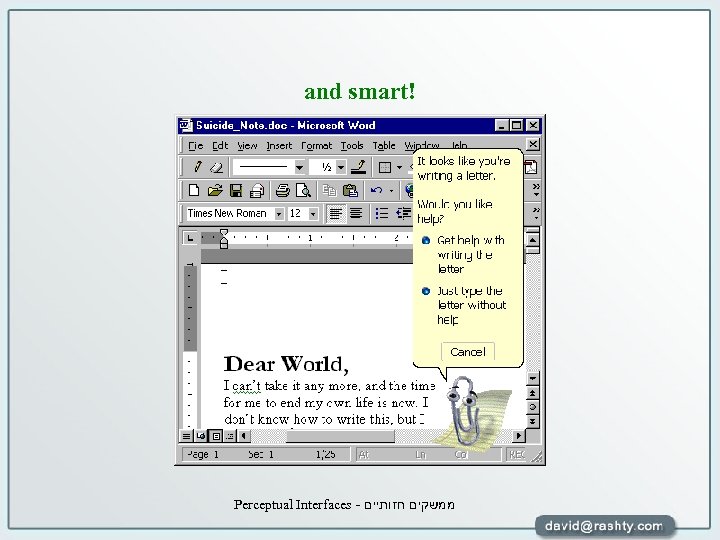Print the document with printer icon
720x540 pixels.
pyautogui.click(x=282, y=191)
